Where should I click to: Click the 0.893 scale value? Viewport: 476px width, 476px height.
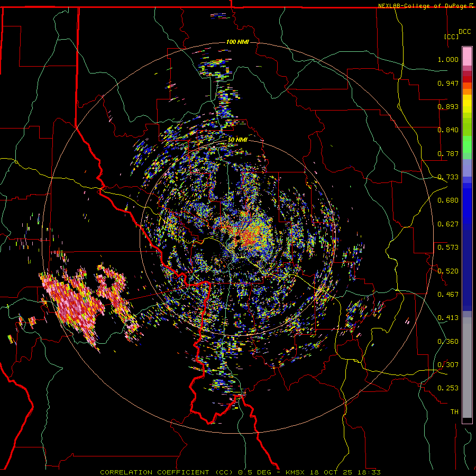448,106
